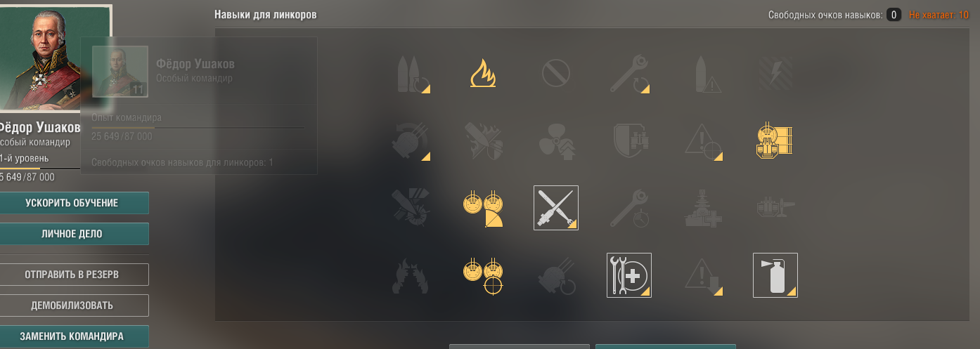Select the golden flame skill icon
Screen dimensions: 980x349
point(483,73)
